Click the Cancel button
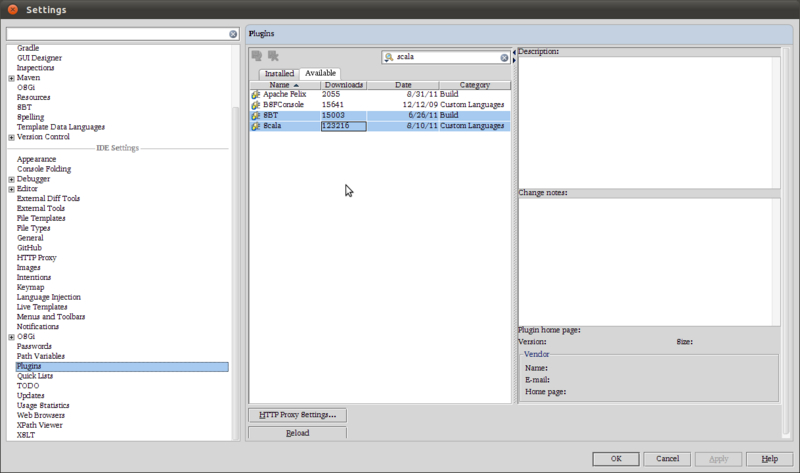Image resolution: width=800 pixels, height=473 pixels. pos(667,459)
